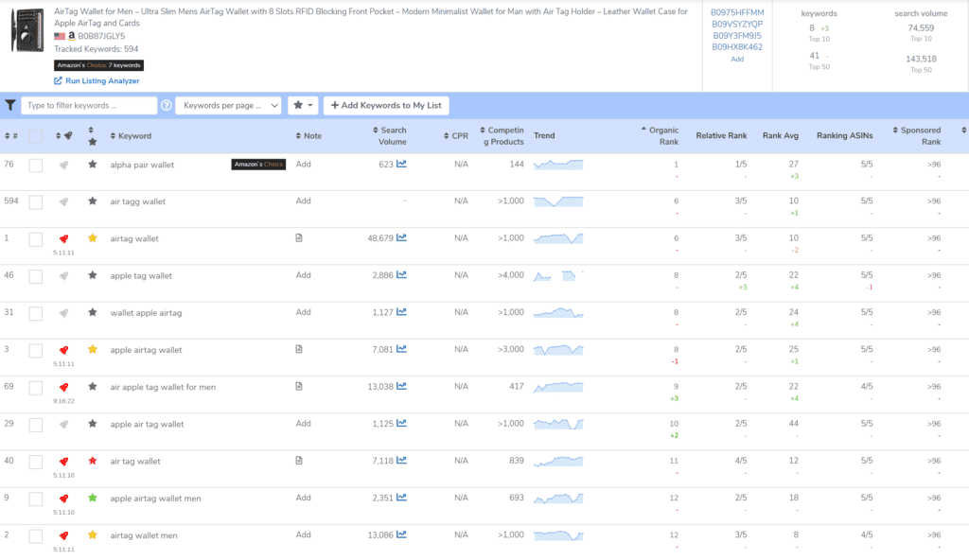Click Rank Avg column header
The height and width of the screenshot is (560, 969).
click(781, 135)
